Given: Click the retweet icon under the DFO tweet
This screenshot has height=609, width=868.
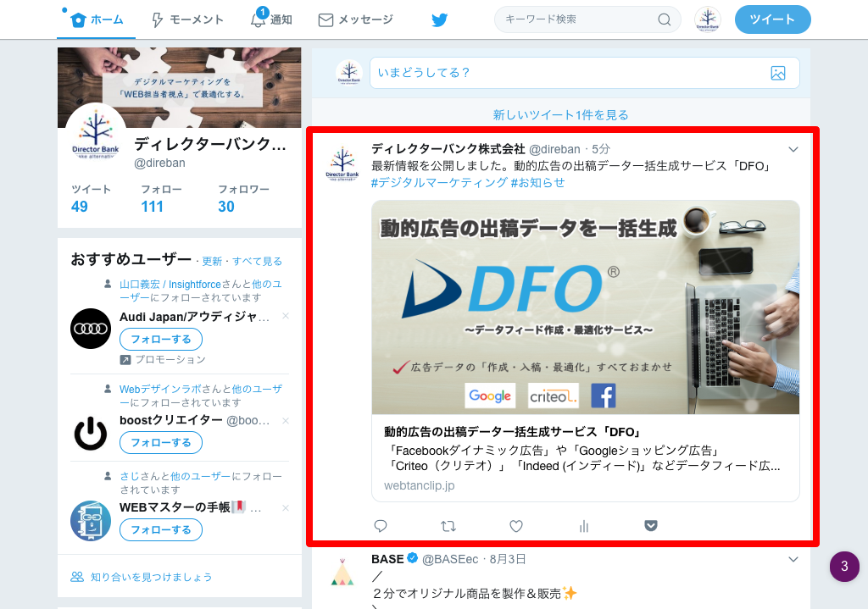Looking at the screenshot, I should tap(448, 526).
